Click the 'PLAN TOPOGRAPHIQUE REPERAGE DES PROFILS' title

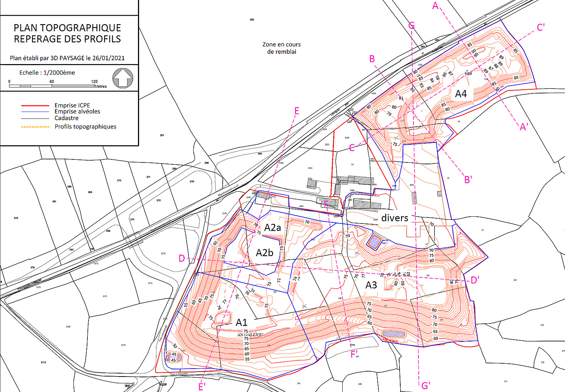click(67, 34)
